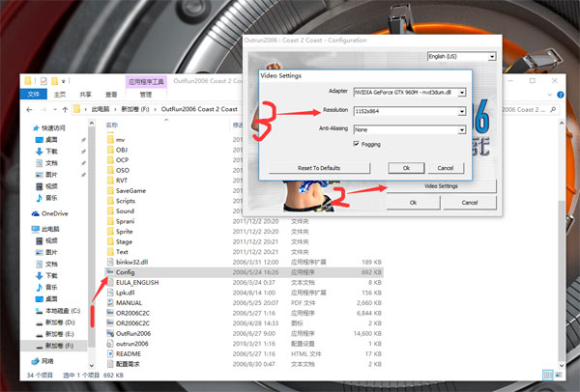This screenshot has width=580, height=392.
Task: Switch to the 主页 ribbon tab
Action: 60,95
